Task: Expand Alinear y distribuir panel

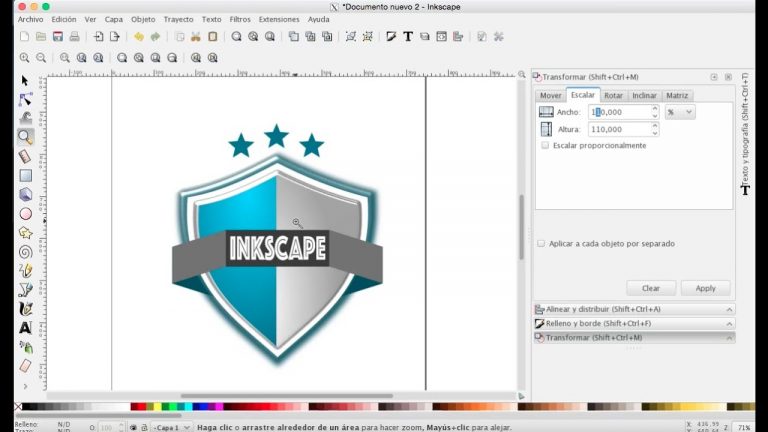Action: 635,309
